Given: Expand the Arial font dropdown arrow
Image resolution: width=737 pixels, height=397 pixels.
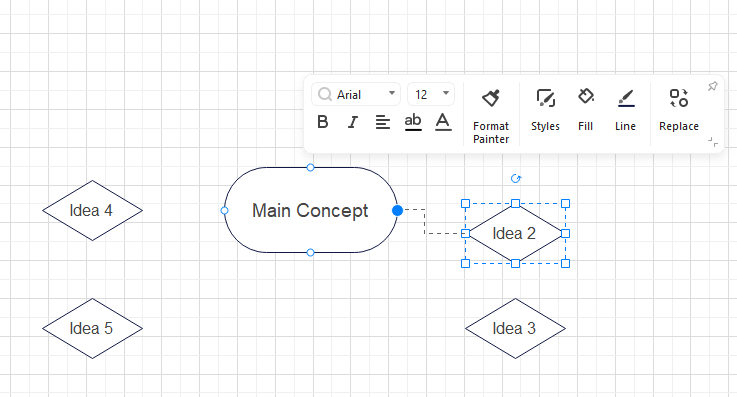Looking at the screenshot, I should click(392, 93).
